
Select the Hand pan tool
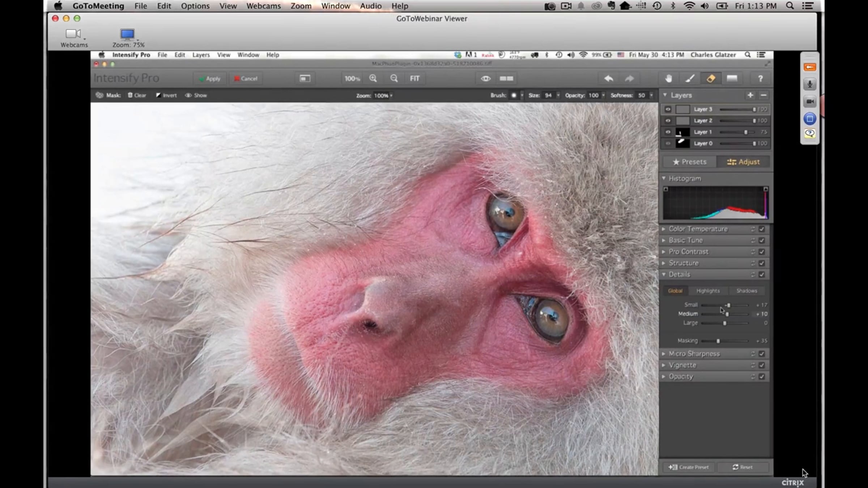668,78
